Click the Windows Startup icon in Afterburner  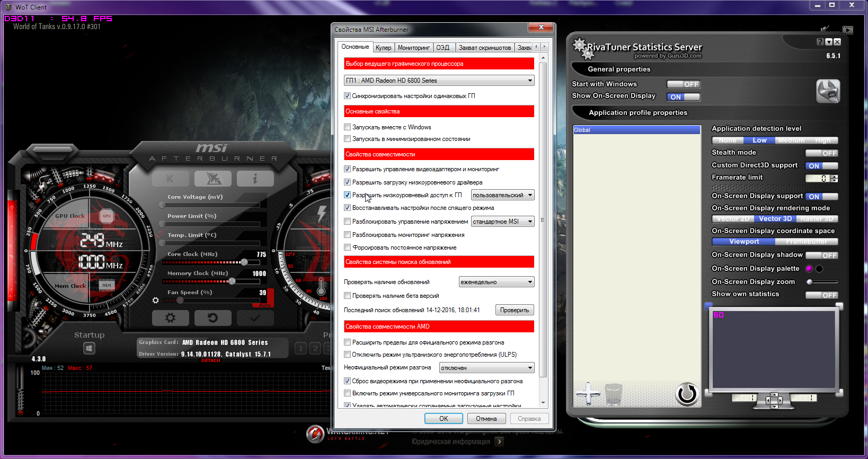pos(89,348)
